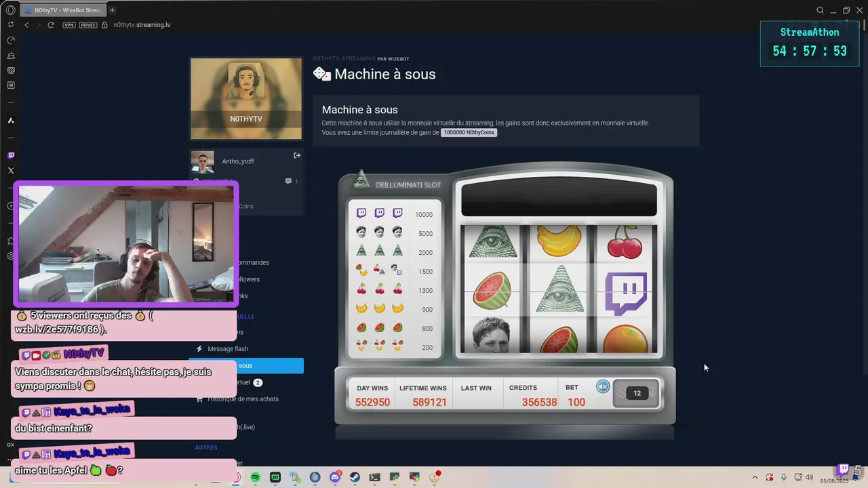Image resolution: width=868 pixels, height=488 pixels.
Task: Open Spotify from the taskbar
Action: click(255, 477)
